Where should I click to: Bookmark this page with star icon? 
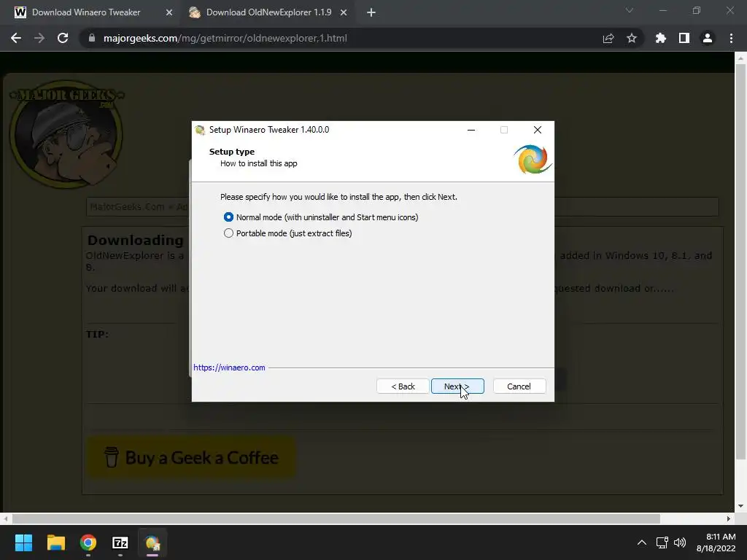(x=632, y=38)
